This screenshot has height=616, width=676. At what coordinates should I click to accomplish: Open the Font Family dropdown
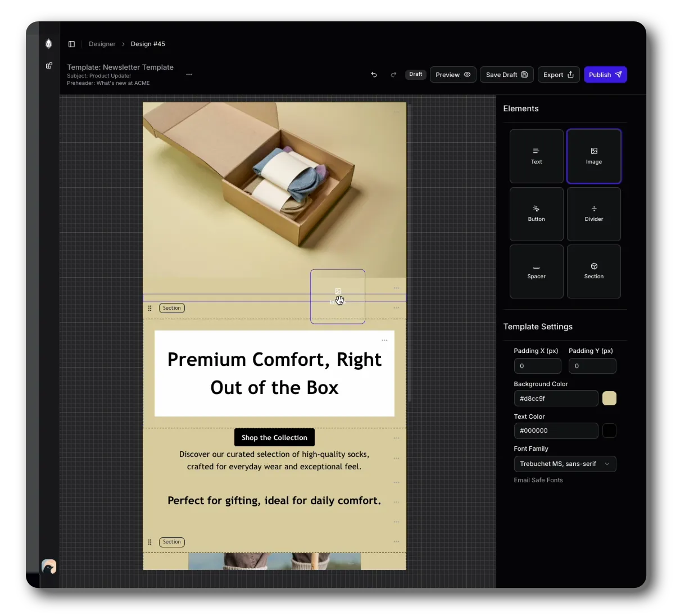565,464
